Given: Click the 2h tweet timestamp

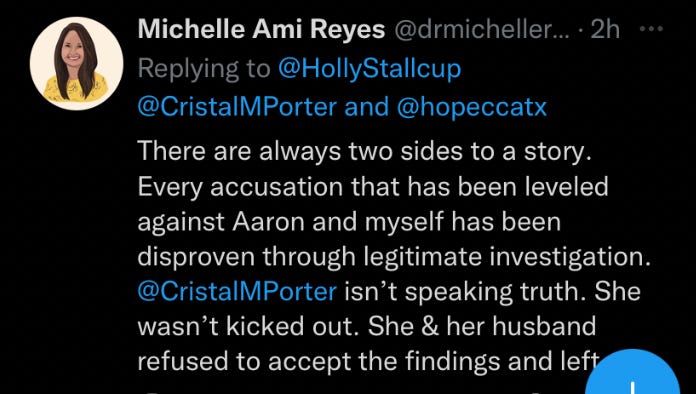Looking at the screenshot, I should tap(605, 30).
